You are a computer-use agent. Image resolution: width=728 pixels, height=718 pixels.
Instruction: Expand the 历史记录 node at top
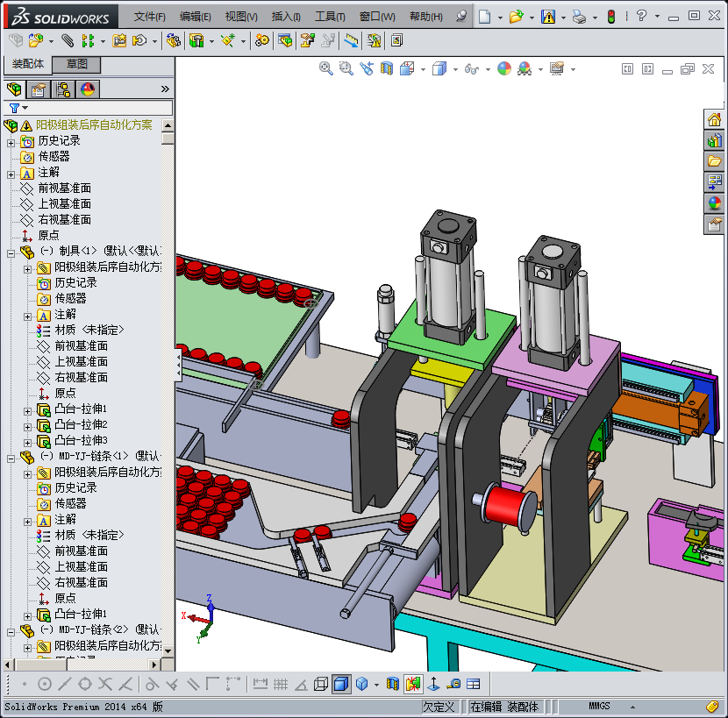click(11, 141)
